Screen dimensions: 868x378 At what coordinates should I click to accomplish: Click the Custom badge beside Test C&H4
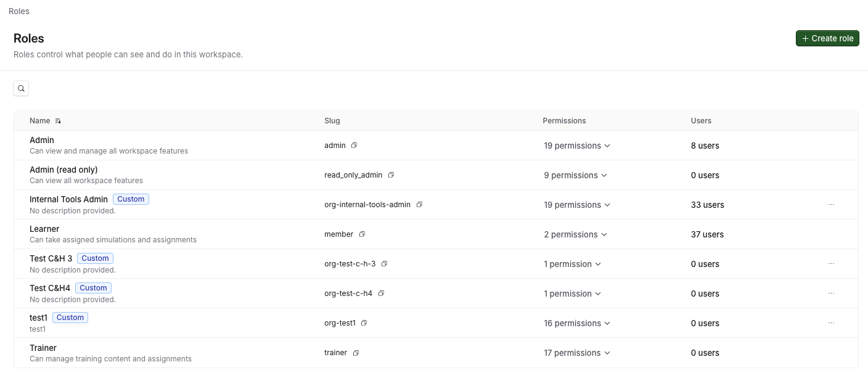(x=94, y=288)
